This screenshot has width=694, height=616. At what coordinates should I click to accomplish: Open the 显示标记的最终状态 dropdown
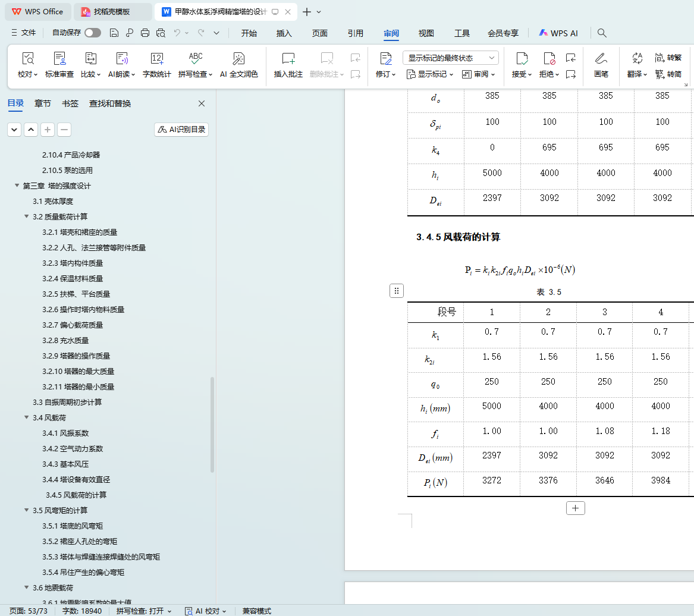tap(450, 58)
